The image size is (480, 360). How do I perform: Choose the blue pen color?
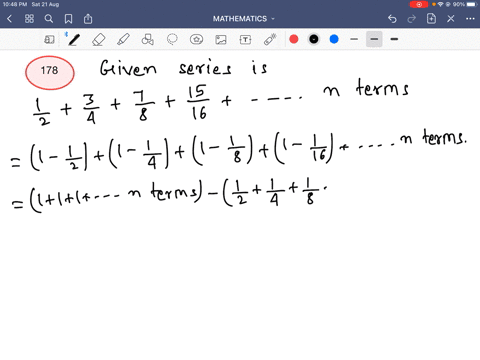tap(334, 39)
